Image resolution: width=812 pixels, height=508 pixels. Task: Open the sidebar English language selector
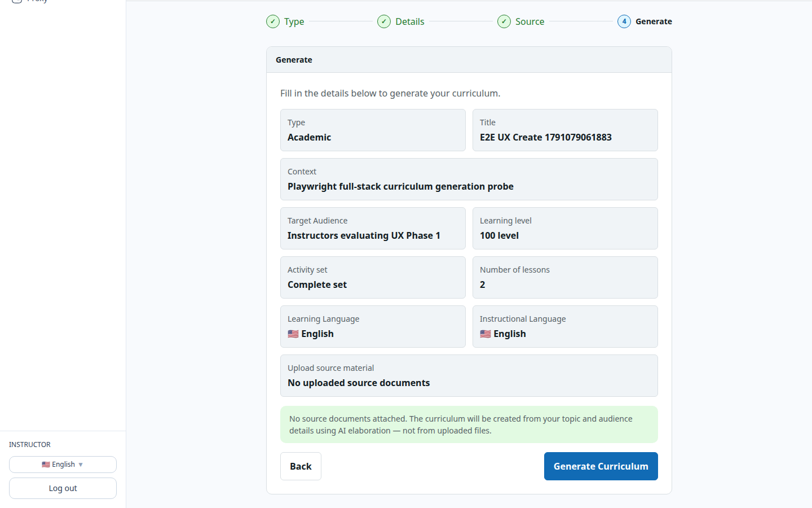click(63, 465)
